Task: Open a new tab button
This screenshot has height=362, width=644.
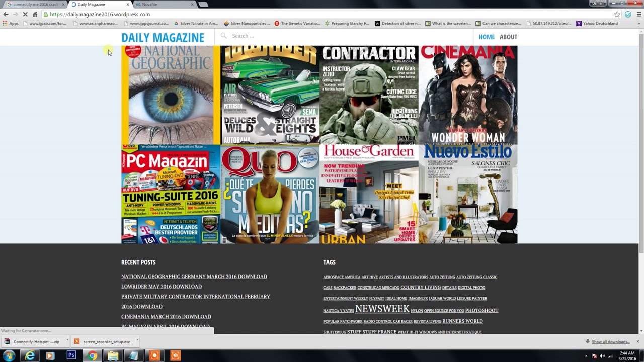Action: (203, 4)
